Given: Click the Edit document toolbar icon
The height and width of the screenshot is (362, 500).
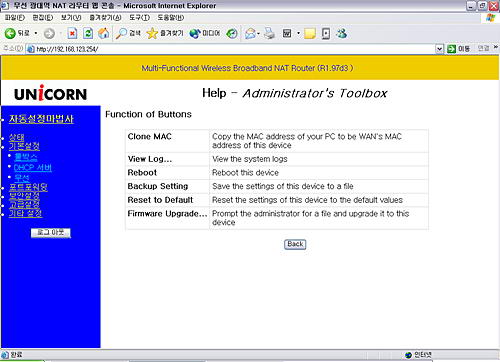Looking at the screenshot, I should click(x=287, y=33).
